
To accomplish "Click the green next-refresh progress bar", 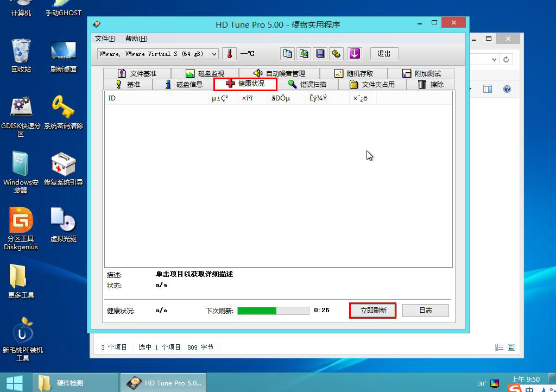I will [x=273, y=311].
